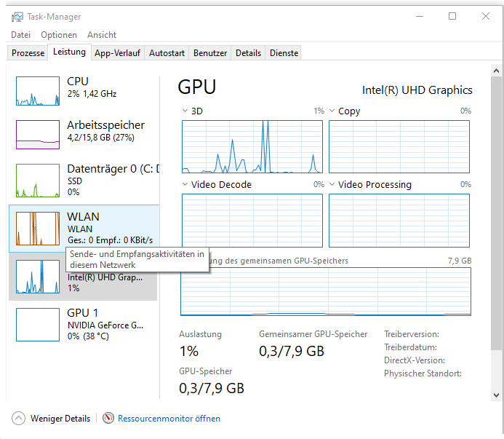Click the Ressourcenmonitor öffnen link
The height and width of the screenshot is (439, 504).
(x=169, y=419)
